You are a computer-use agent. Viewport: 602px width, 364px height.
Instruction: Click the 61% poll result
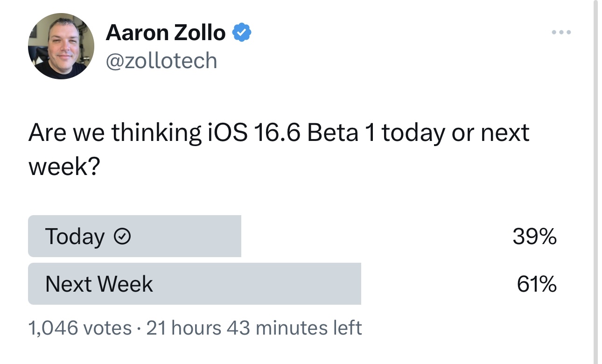click(536, 284)
